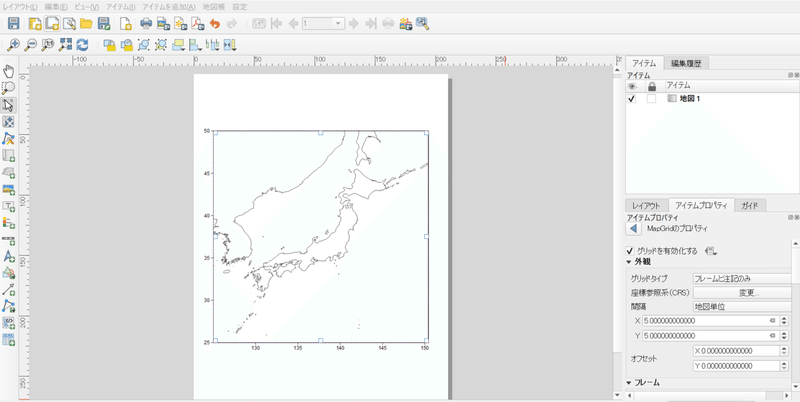The height and width of the screenshot is (402, 800).
Task: Collapse the フレーム section
Action: pos(630,383)
